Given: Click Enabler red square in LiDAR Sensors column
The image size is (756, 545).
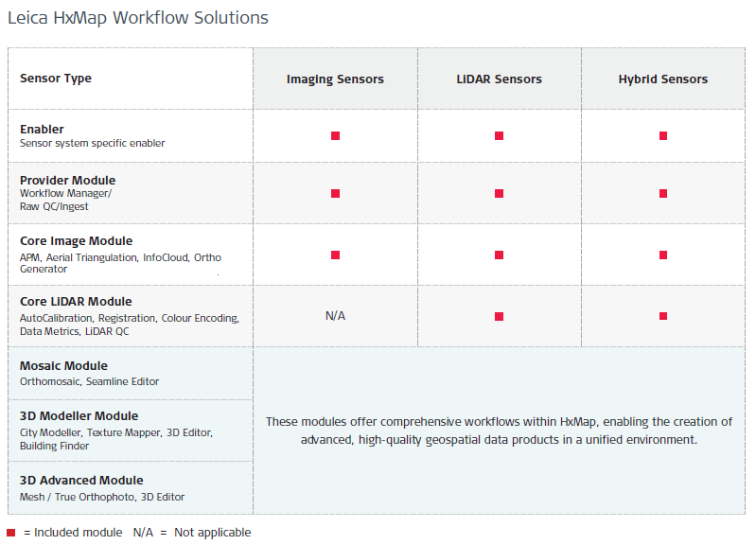Looking at the screenshot, I should click(x=499, y=136).
